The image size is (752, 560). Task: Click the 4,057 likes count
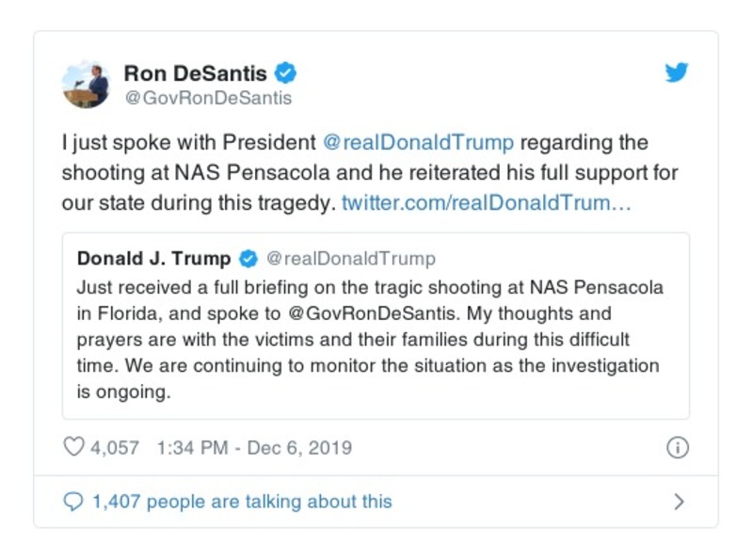tap(114, 448)
